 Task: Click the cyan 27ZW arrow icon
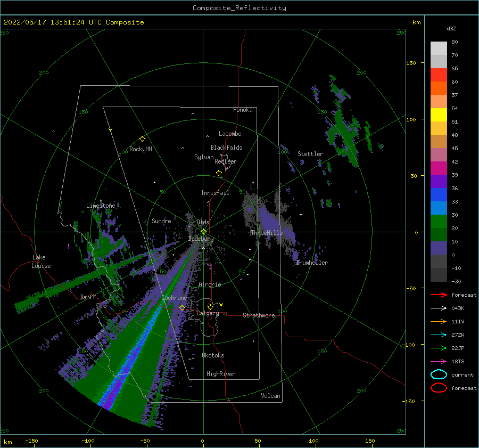439,335
